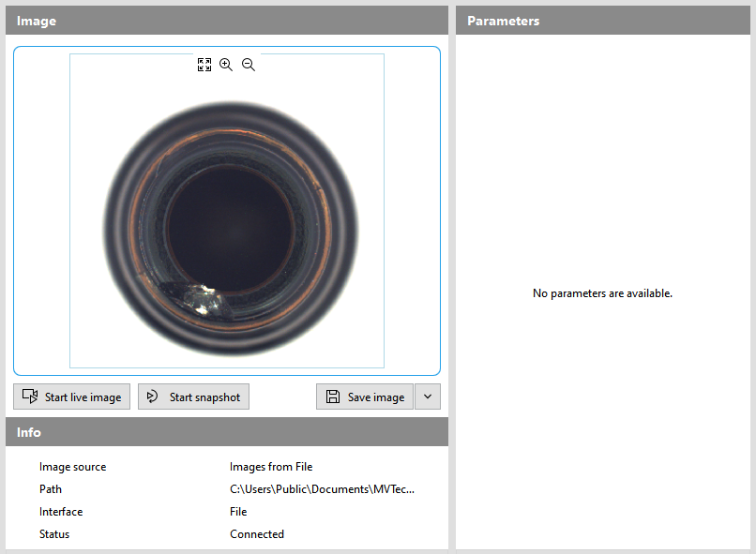Screen dimensions: 756x554
Task: Click the fit-to-window icon above the image
Action: [204, 65]
